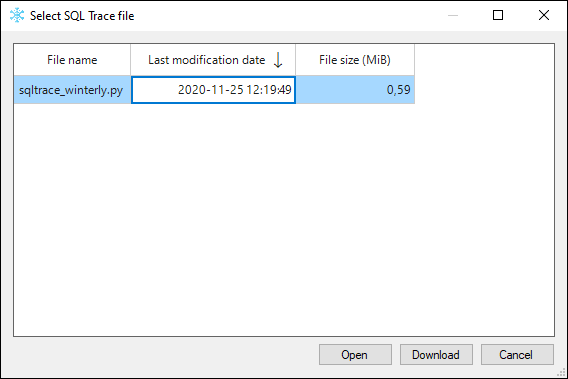Select the 2020-11-25 12:19:49 date cell
Screen dimensions: 568x379
click(213, 89)
